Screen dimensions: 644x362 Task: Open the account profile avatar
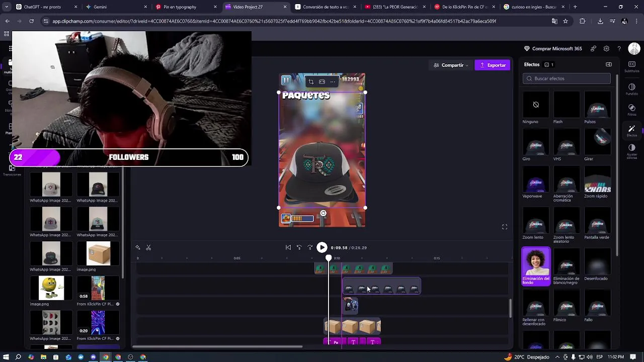point(634,49)
